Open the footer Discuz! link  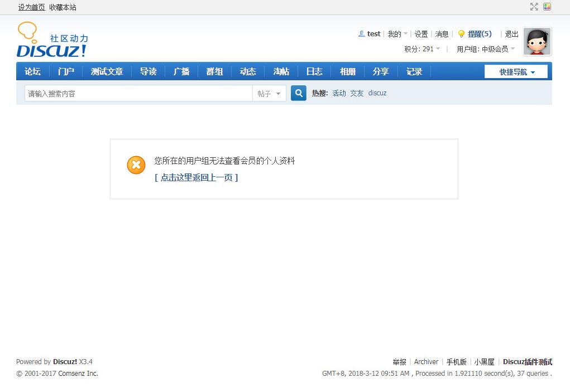[65, 361]
